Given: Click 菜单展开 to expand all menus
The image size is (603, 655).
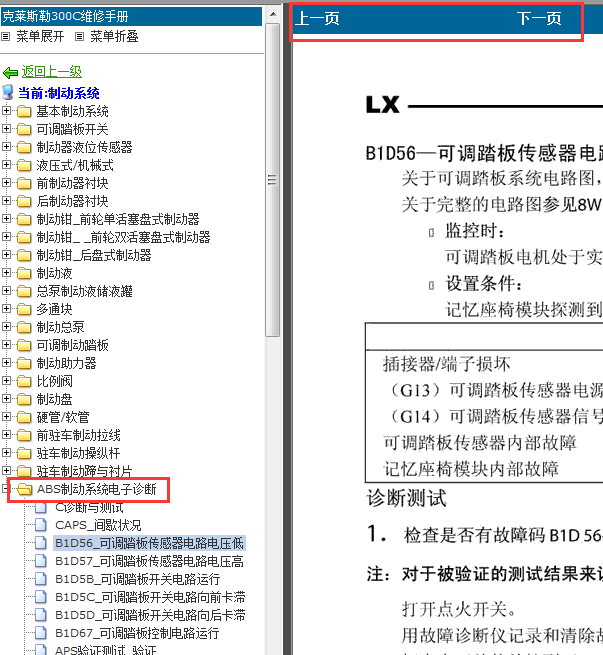Looking at the screenshot, I should (40, 37).
